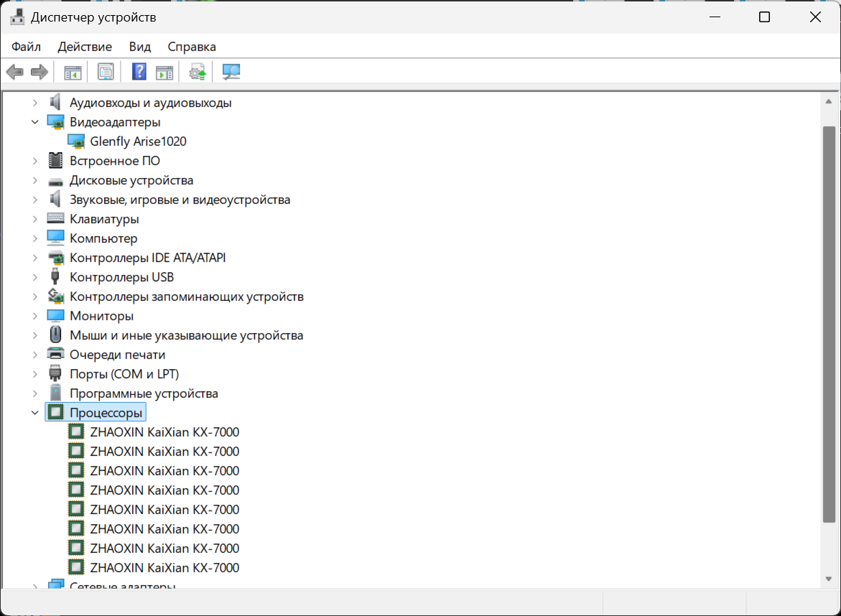The height and width of the screenshot is (616, 841).
Task: Select the Контроллеры IDE ATA/ATAPI label
Action: point(147,258)
